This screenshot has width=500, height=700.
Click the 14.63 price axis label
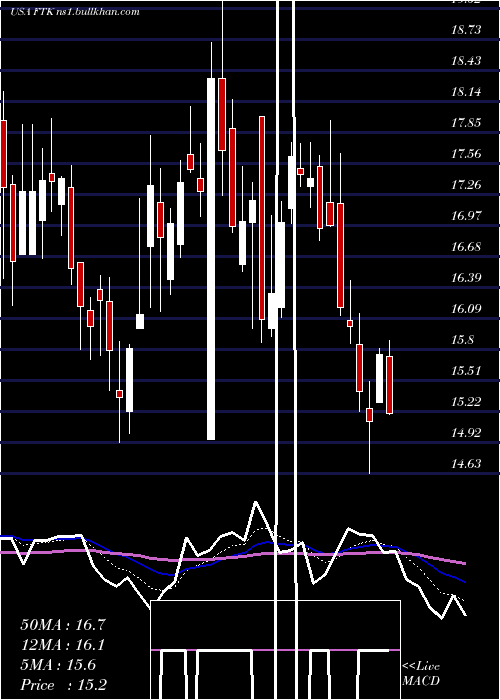tap(466, 464)
